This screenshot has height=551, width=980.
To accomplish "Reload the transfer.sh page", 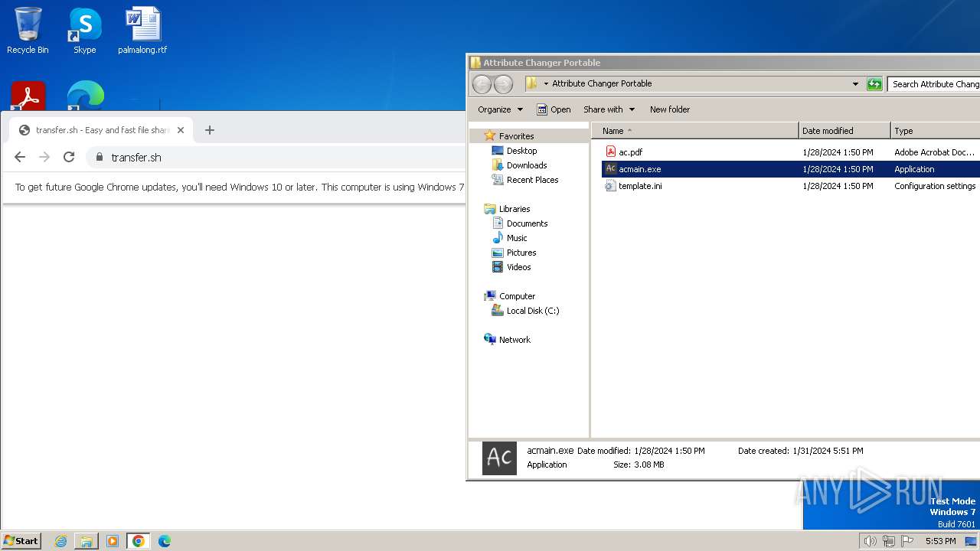I will (69, 157).
